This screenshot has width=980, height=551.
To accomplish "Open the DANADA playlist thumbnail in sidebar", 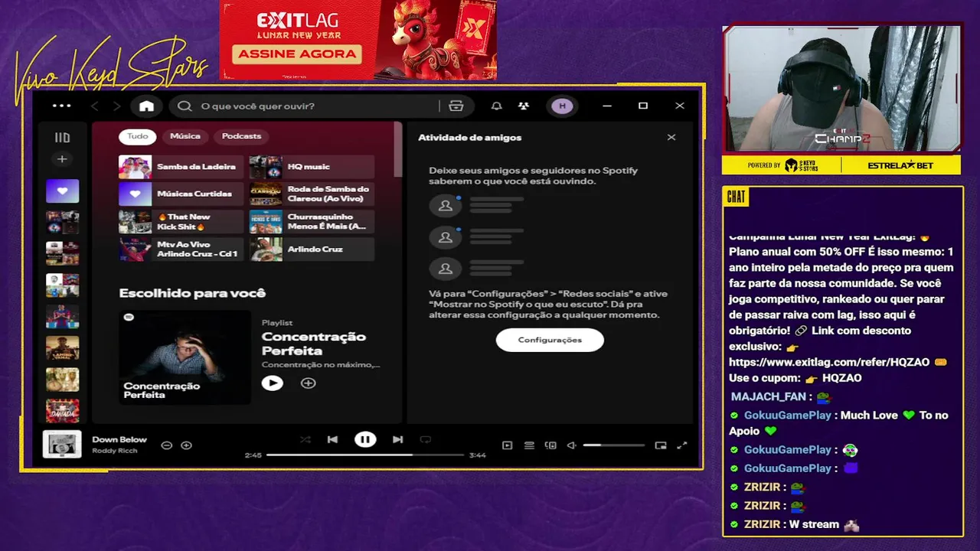I will pos(62,410).
